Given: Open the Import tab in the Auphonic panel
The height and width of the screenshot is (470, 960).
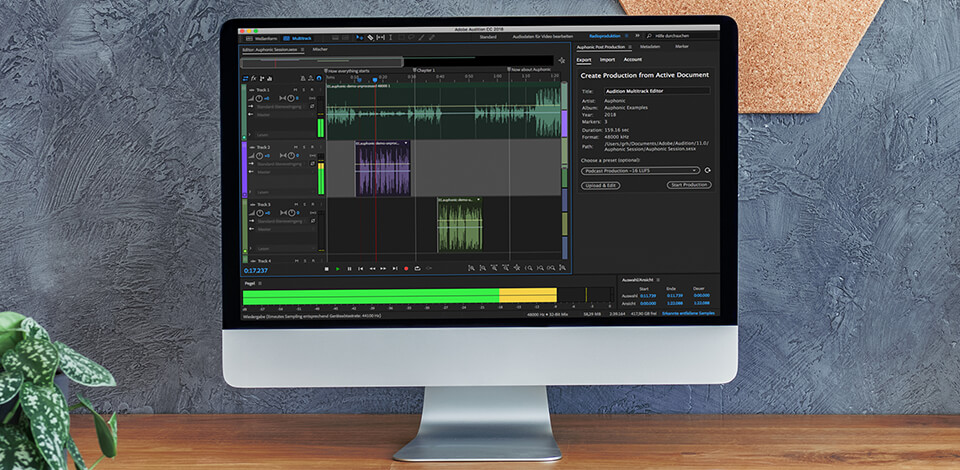Looking at the screenshot, I should pyautogui.click(x=607, y=60).
